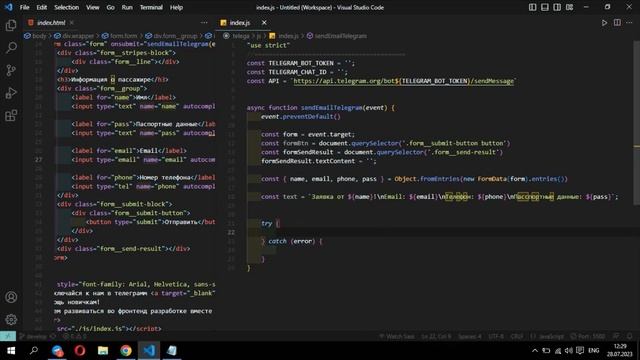The width and height of the screenshot is (640, 360).
Task: Toggle bottom panel layout icon
Action: (544, 7)
